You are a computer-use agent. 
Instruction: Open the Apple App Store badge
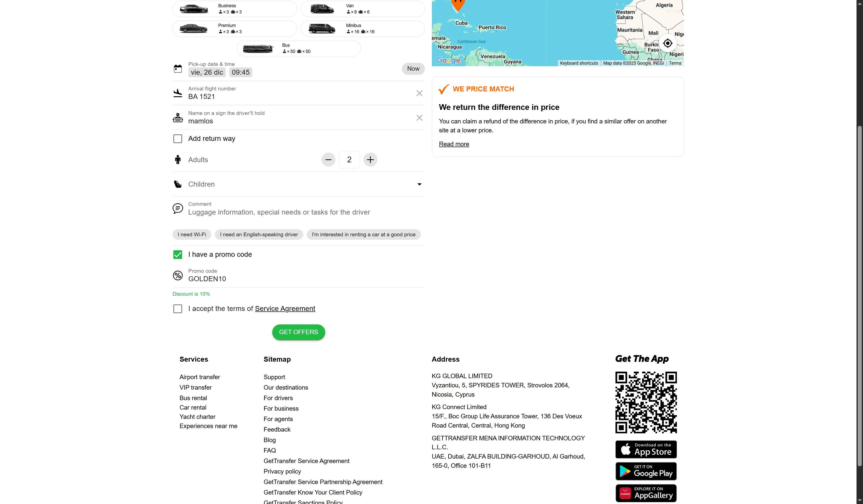point(645,449)
